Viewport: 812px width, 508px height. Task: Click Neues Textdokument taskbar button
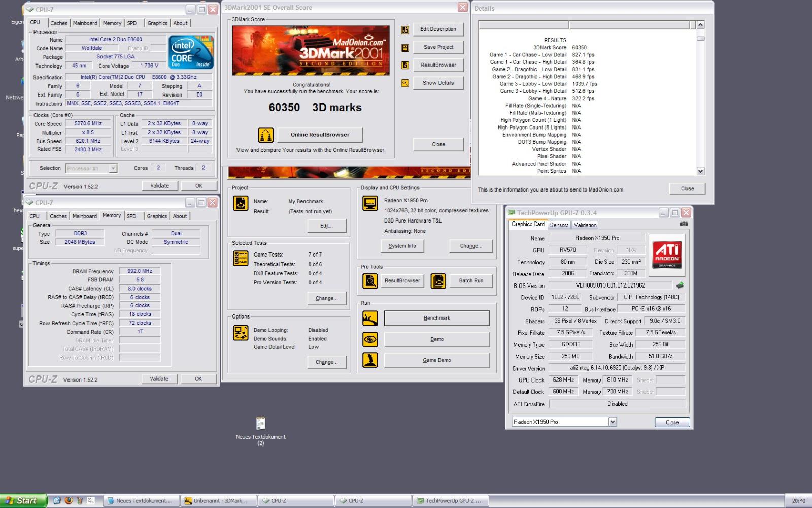click(x=142, y=501)
